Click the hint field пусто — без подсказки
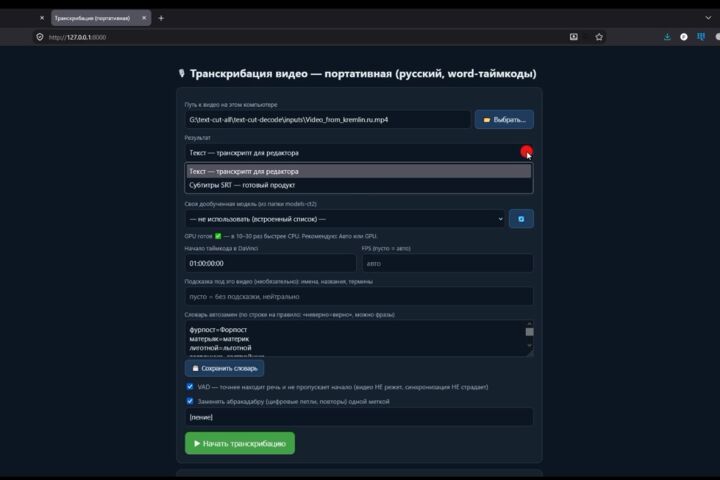 [359, 297]
